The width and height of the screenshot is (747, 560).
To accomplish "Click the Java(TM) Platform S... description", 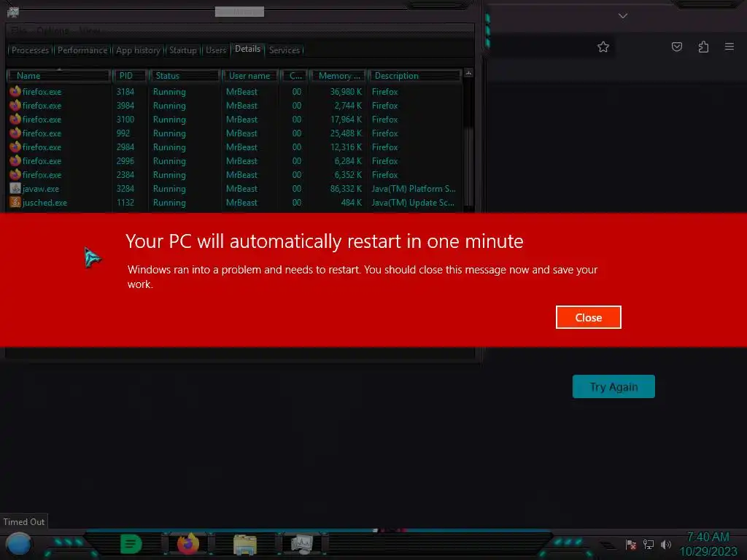I will [x=414, y=189].
